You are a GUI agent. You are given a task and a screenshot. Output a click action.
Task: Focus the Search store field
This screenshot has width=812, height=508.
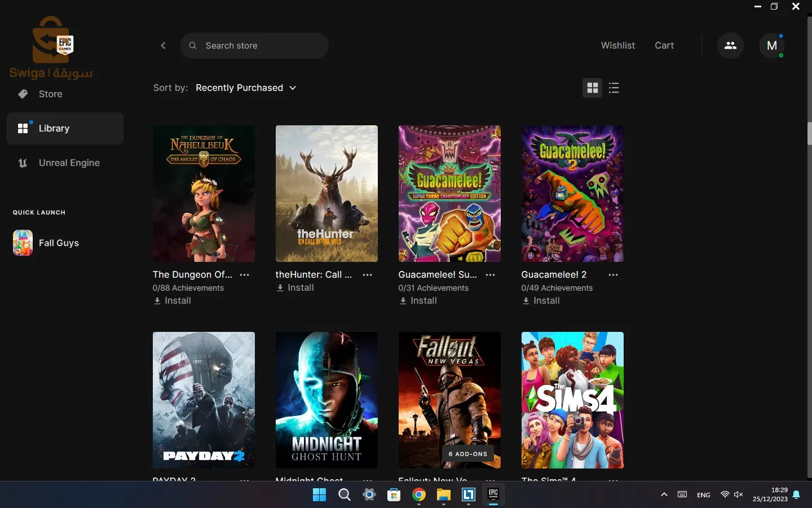point(254,46)
